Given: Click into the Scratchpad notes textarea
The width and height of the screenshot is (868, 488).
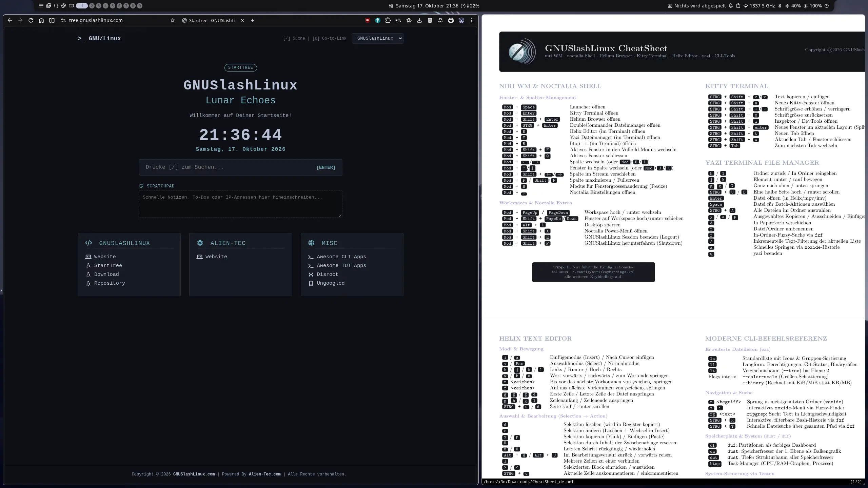Looking at the screenshot, I should [240, 204].
